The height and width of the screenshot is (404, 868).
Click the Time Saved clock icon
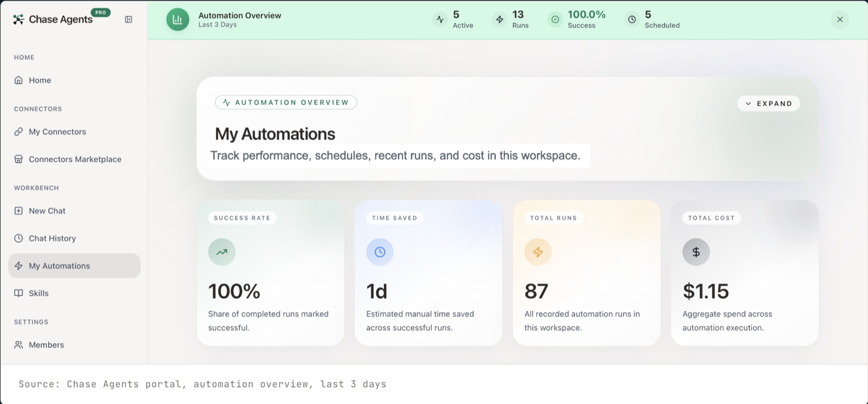coord(380,252)
